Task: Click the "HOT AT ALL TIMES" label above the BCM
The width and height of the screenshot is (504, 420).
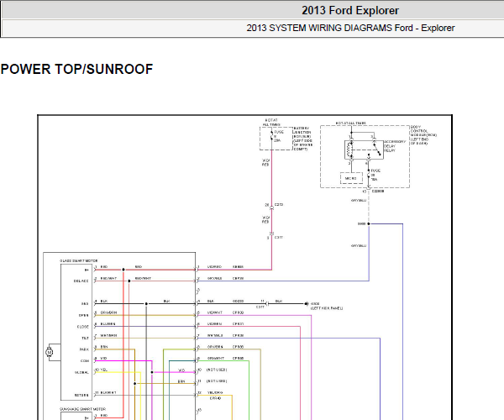Action: (x=350, y=123)
